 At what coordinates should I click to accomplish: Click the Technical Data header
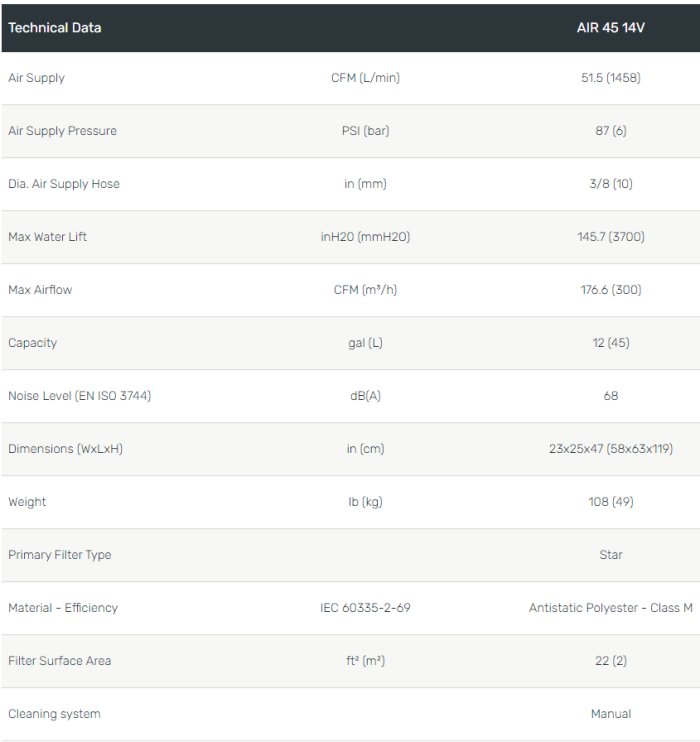click(x=55, y=28)
